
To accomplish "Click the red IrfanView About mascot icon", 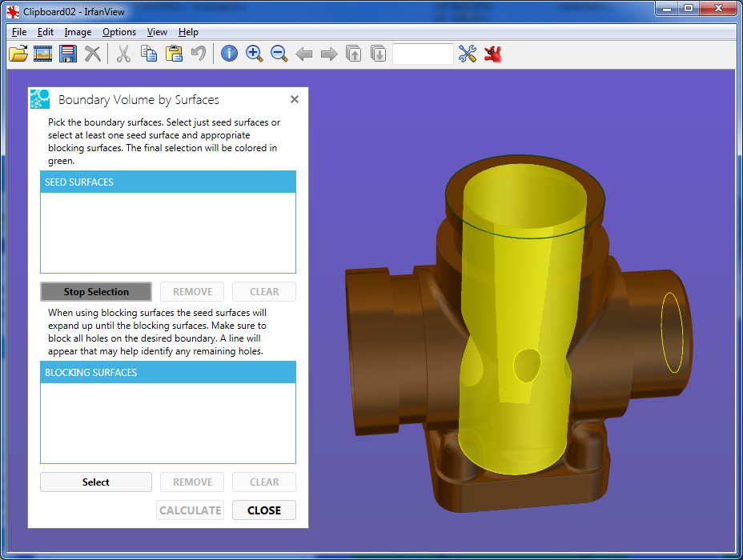I will pyautogui.click(x=493, y=54).
